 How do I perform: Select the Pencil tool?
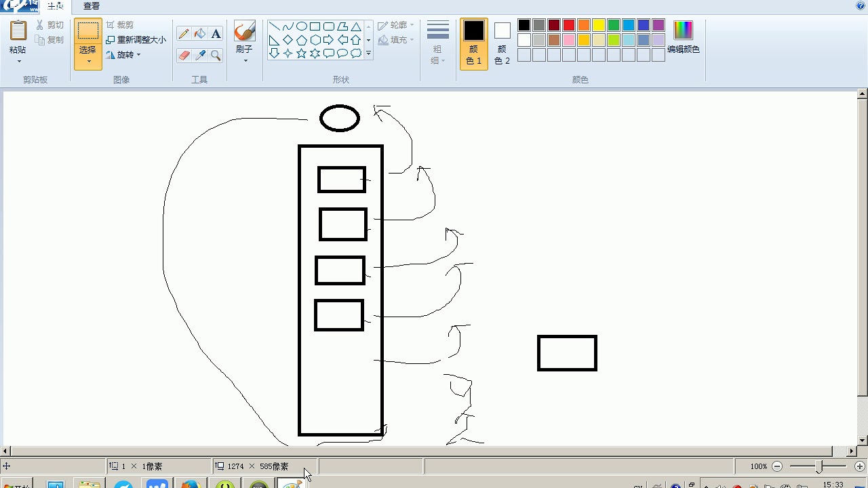point(184,34)
